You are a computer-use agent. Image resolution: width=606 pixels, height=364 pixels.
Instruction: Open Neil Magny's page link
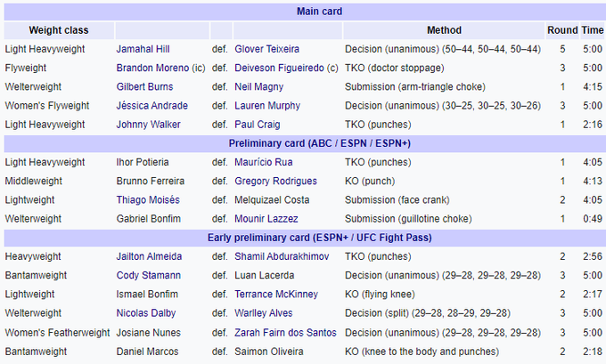(x=259, y=87)
